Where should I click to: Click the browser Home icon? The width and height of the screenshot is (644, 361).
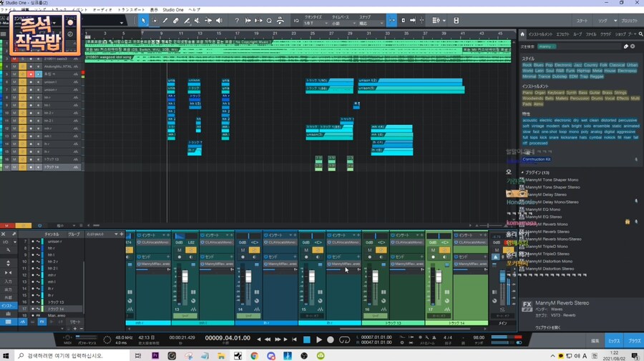522,34
